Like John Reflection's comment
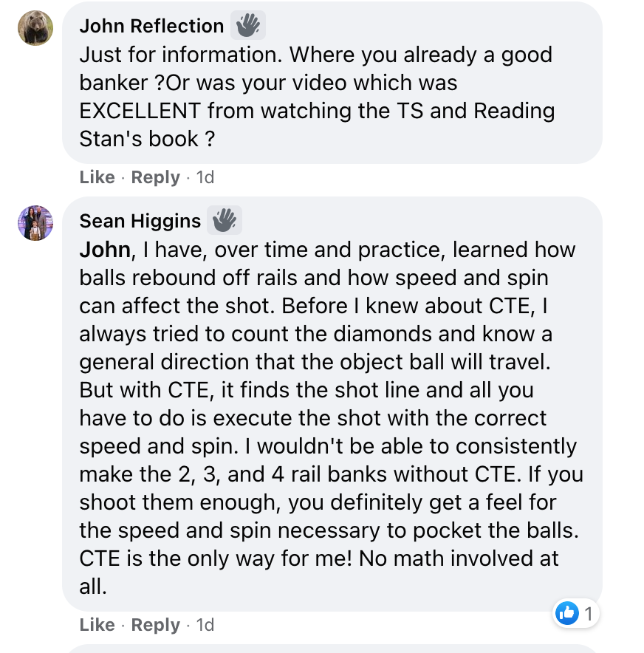 [97, 177]
